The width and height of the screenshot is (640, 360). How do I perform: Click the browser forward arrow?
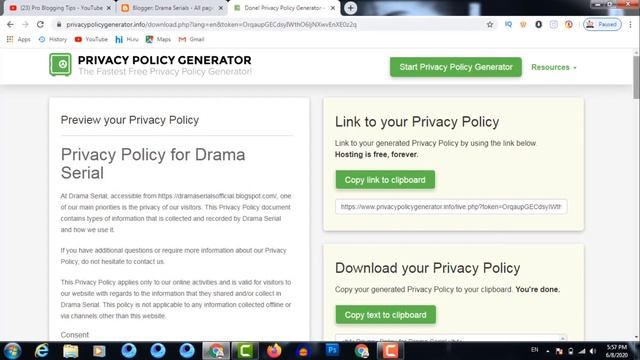point(25,24)
